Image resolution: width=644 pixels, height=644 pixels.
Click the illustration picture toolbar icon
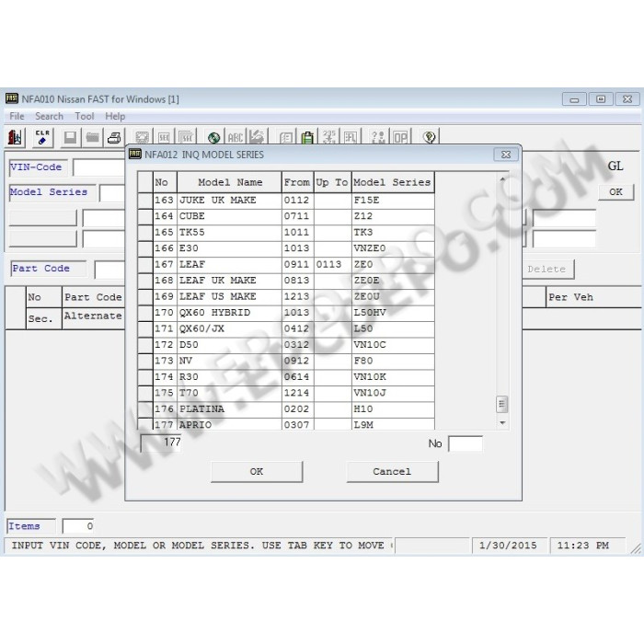(142, 137)
